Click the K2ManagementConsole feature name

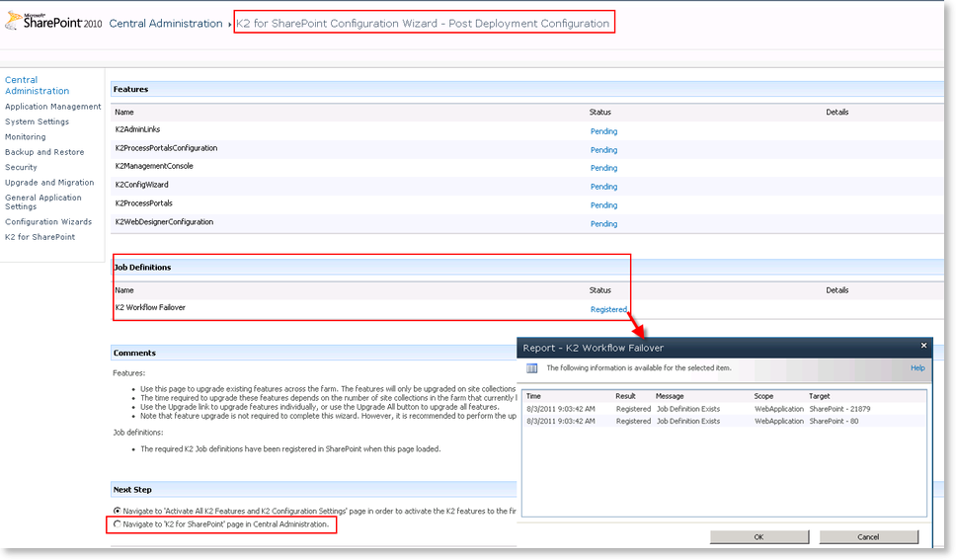point(154,166)
